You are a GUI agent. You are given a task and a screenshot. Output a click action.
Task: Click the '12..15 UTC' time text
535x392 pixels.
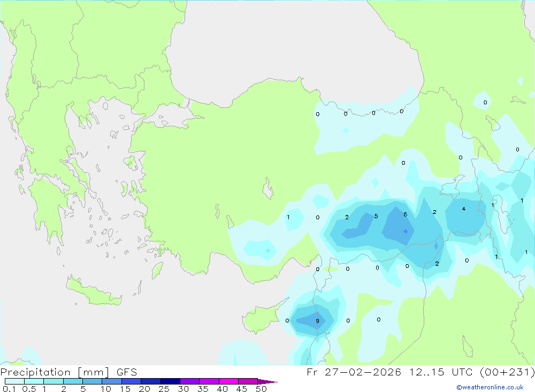[440, 372]
